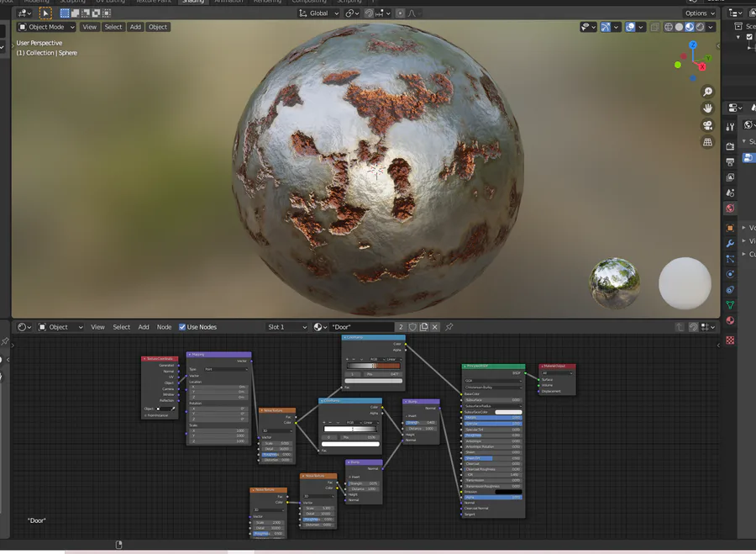Image resolution: width=756 pixels, height=554 pixels.
Task: Open the viewport Select menu
Action: 113,27
